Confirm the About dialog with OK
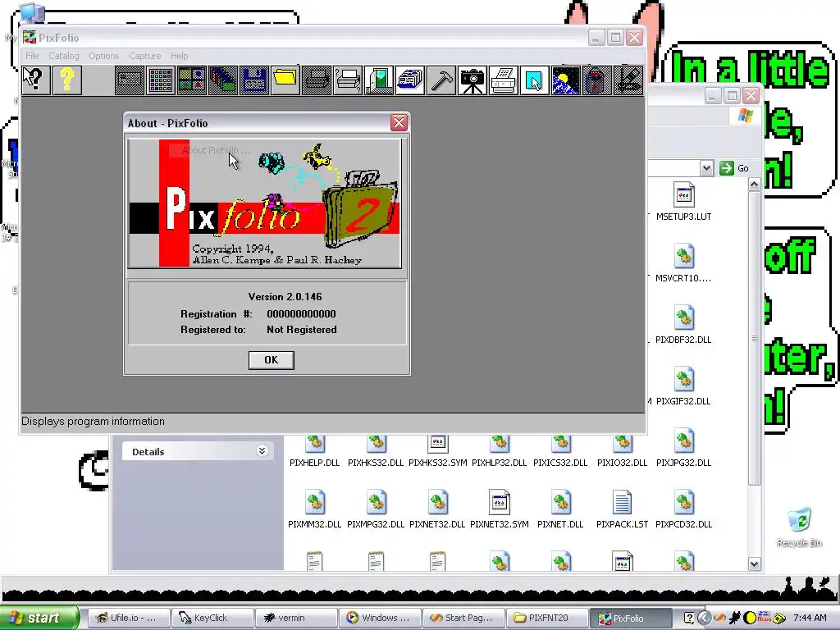Image resolution: width=840 pixels, height=630 pixels. pyautogui.click(x=271, y=360)
